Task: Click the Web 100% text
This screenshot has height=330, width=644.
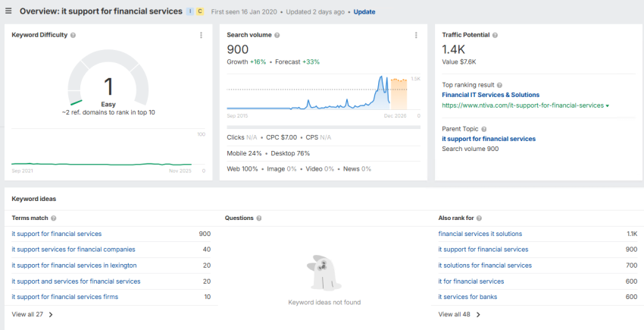Action: 242,169
